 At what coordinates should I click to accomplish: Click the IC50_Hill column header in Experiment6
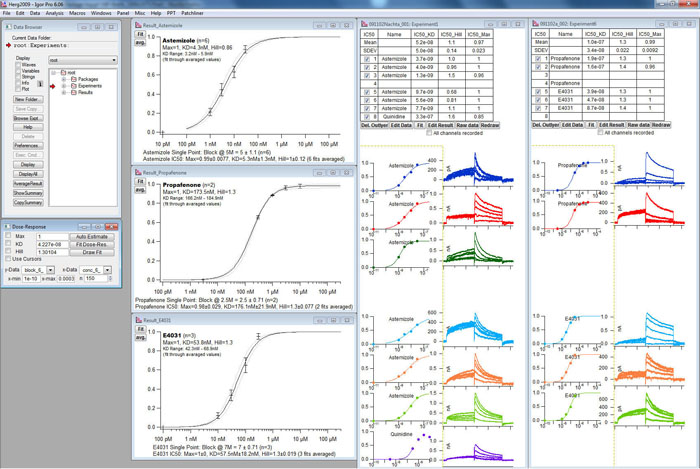[x=622, y=34]
